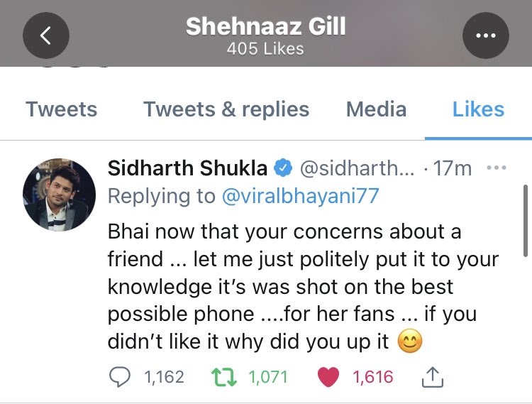The image size is (532, 404).
Task: Go back using the left arrow button
Action: pyautogui.click(x=46, y=36)
